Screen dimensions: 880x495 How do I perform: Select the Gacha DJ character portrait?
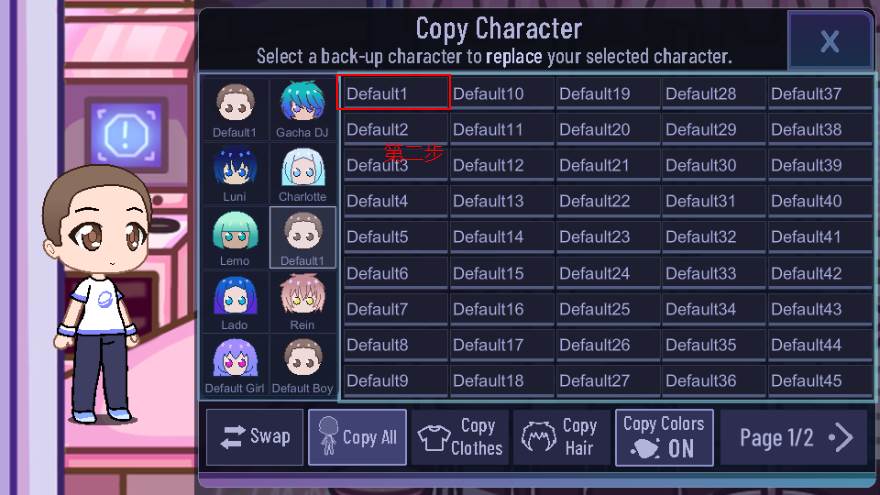[x=302, y=109]
